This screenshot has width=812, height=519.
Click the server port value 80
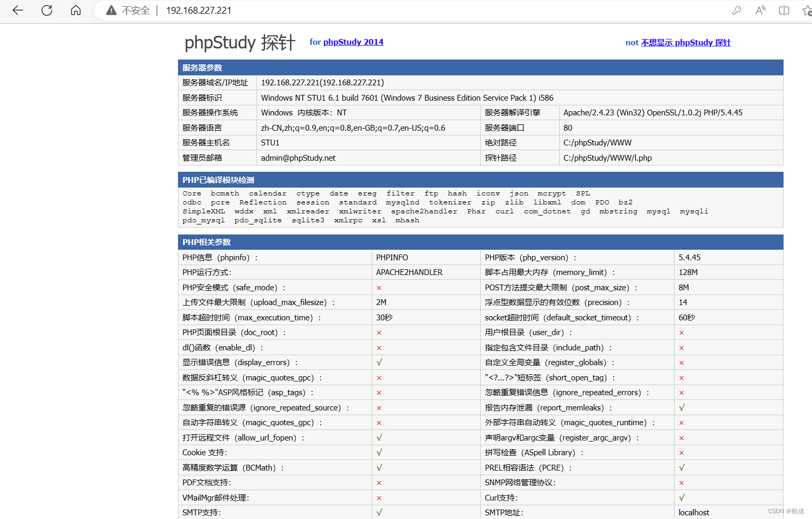[568, 128]
